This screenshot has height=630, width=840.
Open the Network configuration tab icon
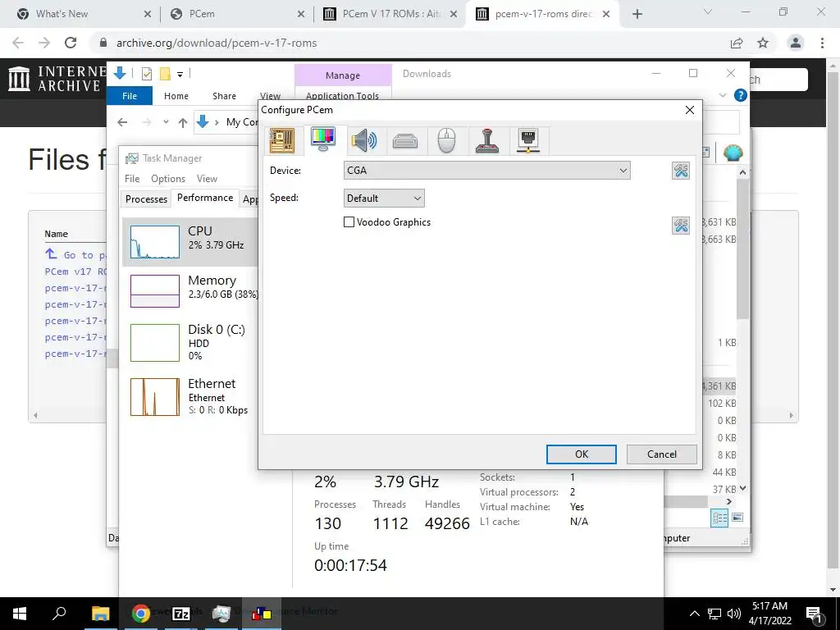528,141
